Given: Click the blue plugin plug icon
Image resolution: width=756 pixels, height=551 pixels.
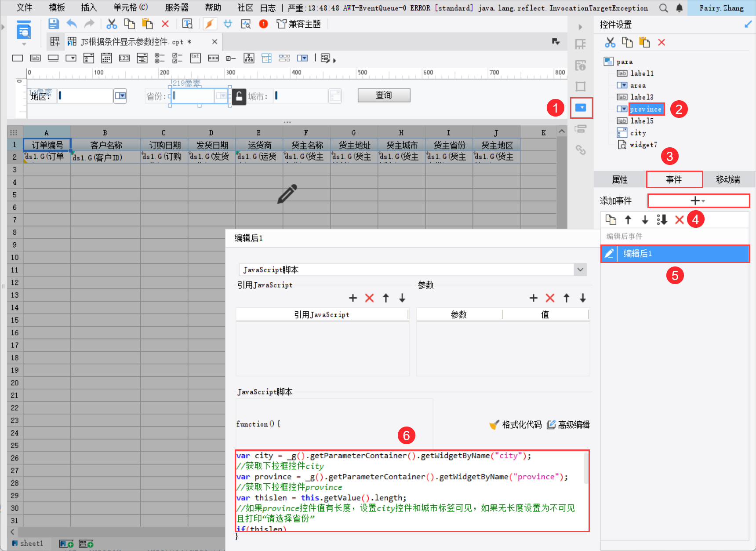Looking at the screenshot, I should [228, 24].
